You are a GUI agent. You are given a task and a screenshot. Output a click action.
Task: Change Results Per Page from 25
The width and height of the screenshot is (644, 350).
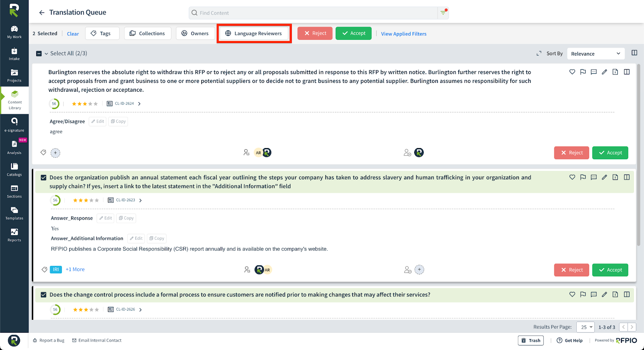(x=585, y=327)
